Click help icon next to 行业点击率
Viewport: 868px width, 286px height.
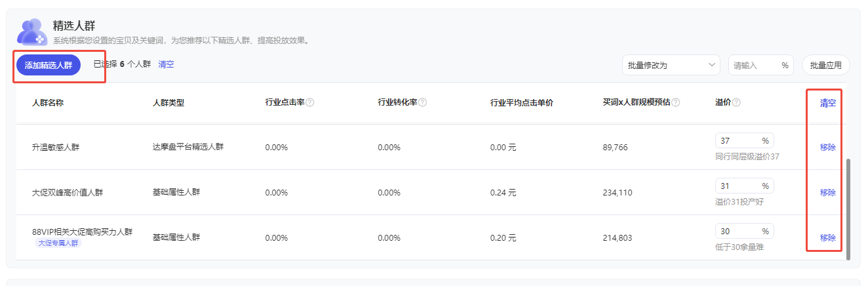[x=310, y=103]
